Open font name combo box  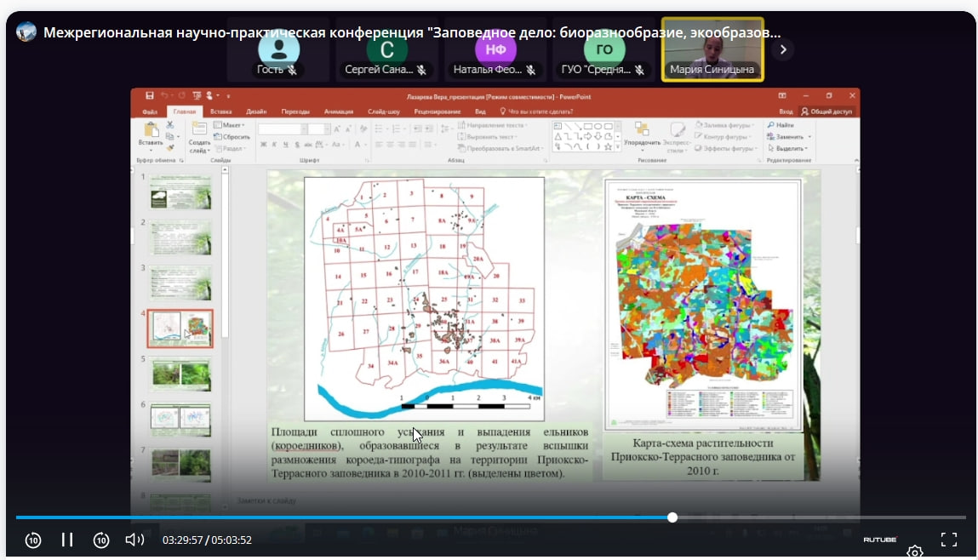(283, 129)
